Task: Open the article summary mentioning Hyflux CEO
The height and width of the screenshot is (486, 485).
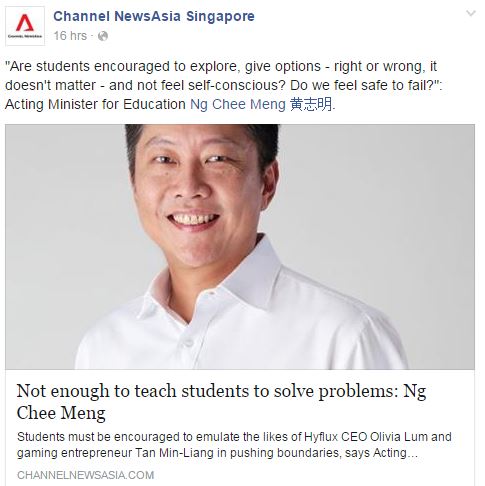Action: 234,445
